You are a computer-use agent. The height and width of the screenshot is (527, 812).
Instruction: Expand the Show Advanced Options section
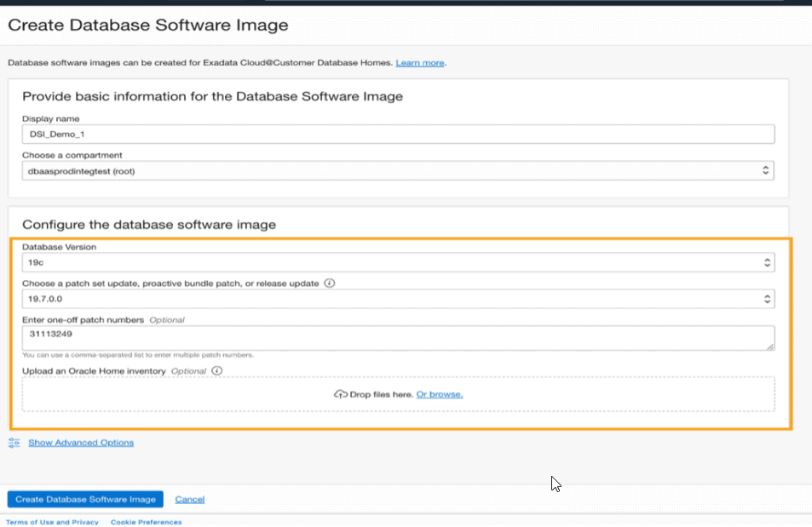coord(83,443)
